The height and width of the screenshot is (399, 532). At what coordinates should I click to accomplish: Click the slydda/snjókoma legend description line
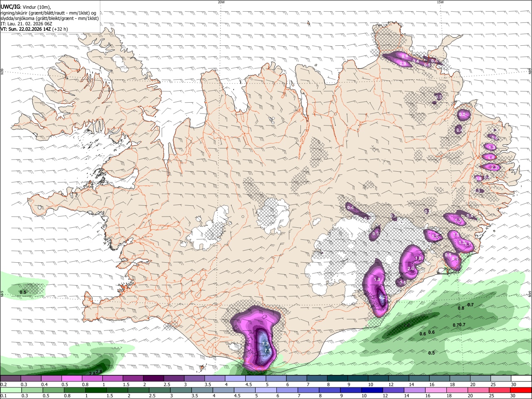click(49, 18)
